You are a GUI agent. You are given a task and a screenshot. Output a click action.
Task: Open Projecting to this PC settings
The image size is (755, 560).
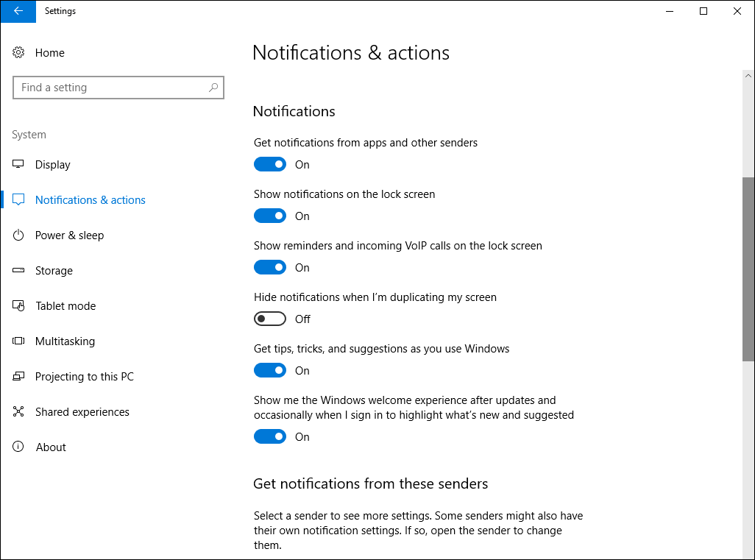point(84,377)
